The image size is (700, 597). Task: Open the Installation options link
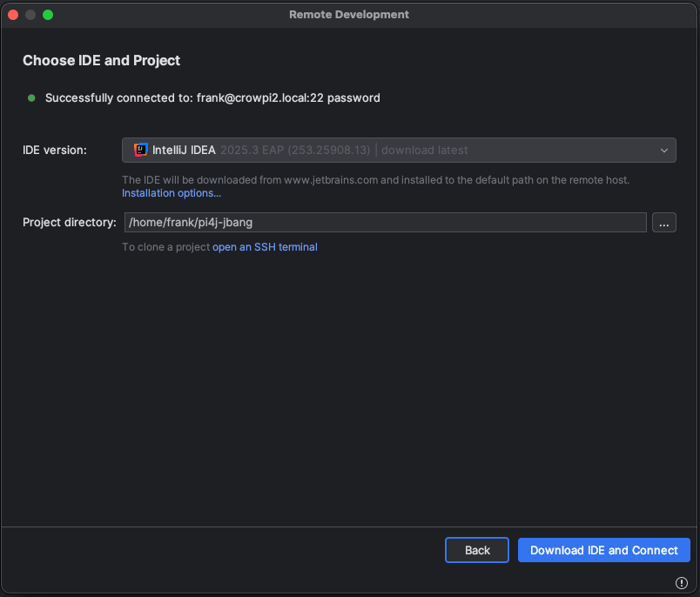point(172,193)
